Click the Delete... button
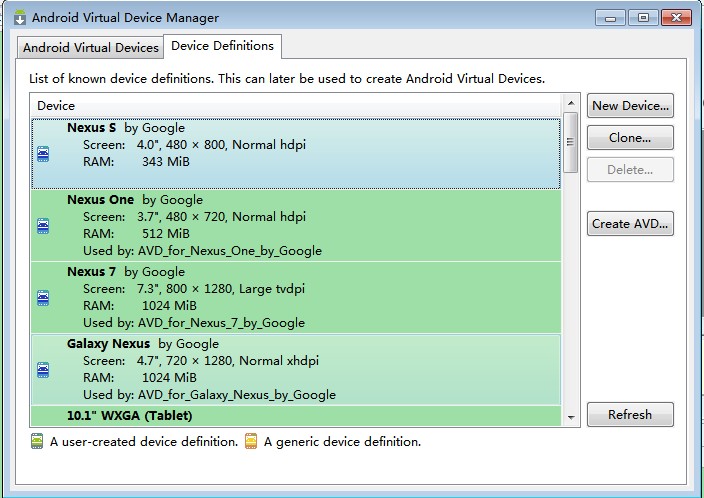704x498 pixels. tap(630, 170)
